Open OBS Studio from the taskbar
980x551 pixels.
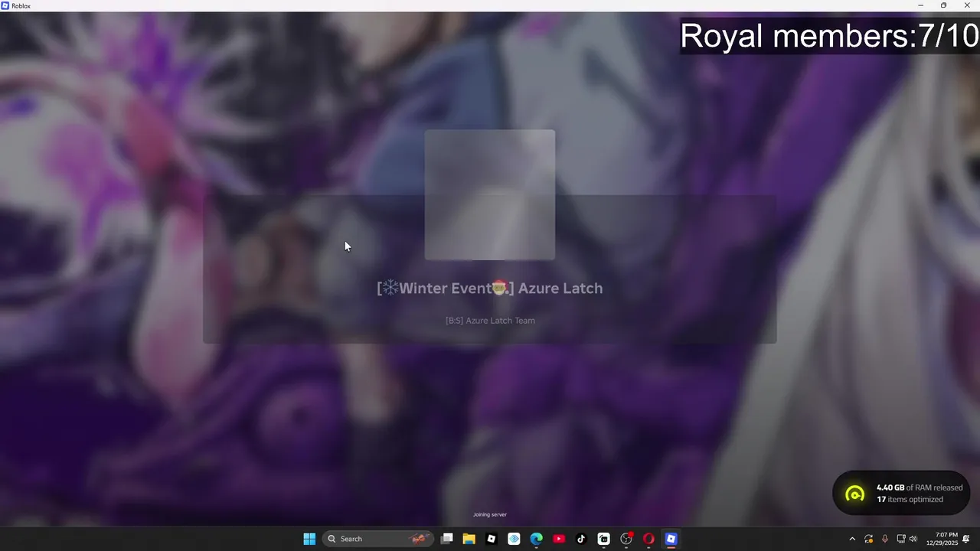tap(626, 539)
